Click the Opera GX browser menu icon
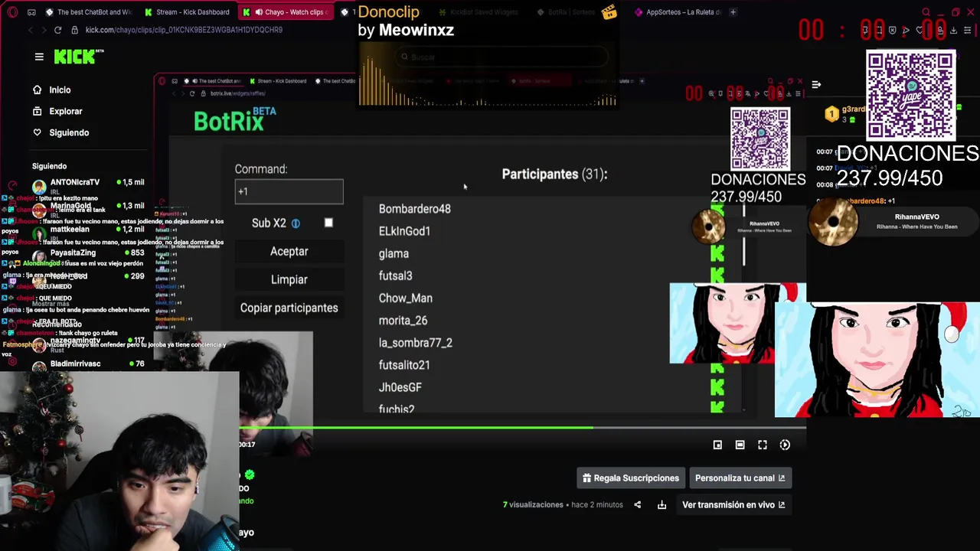980x551 pixels. 12,12
